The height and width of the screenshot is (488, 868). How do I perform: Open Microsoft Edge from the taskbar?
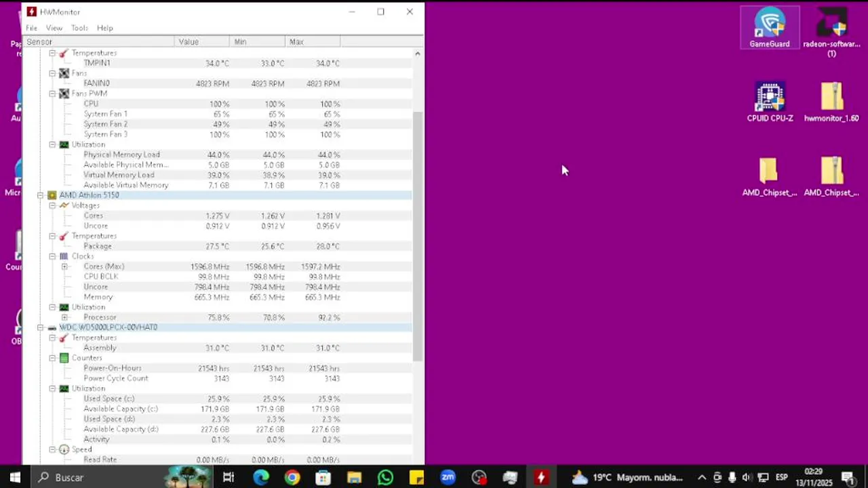coord(261,477)
